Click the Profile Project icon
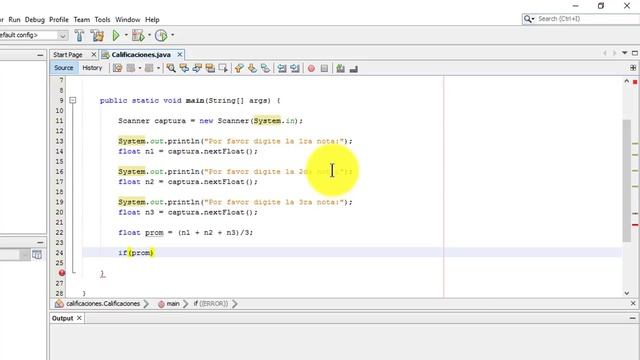Viewport: 640px width, 360px height. coord(161,36)
